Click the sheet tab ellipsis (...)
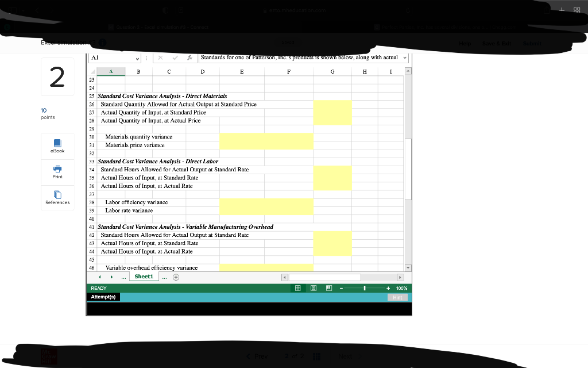The image size is (588, 368). point(123,277)
